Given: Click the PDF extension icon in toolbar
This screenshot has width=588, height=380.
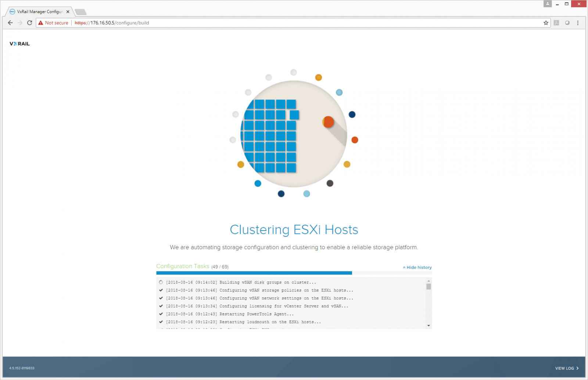Looking at the screenshot, I should click(556, 23).
